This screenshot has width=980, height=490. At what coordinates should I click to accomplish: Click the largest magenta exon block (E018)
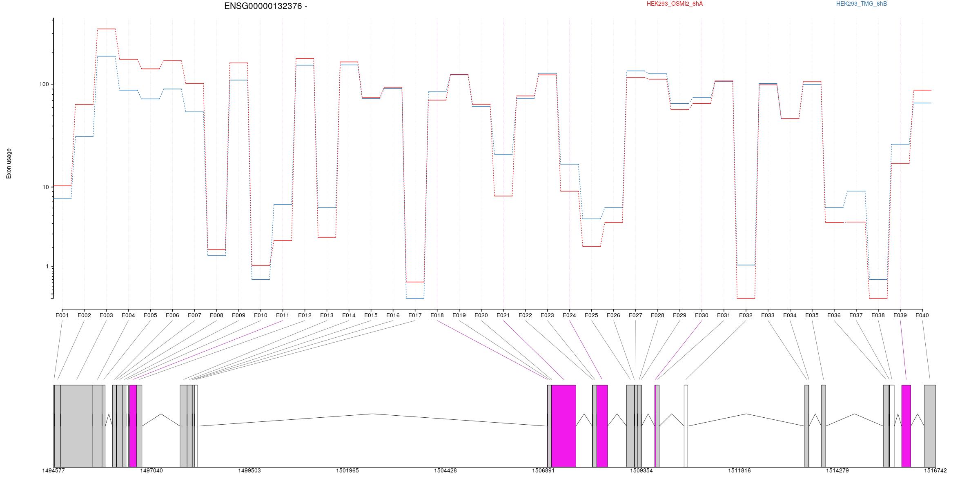(563, 426)
